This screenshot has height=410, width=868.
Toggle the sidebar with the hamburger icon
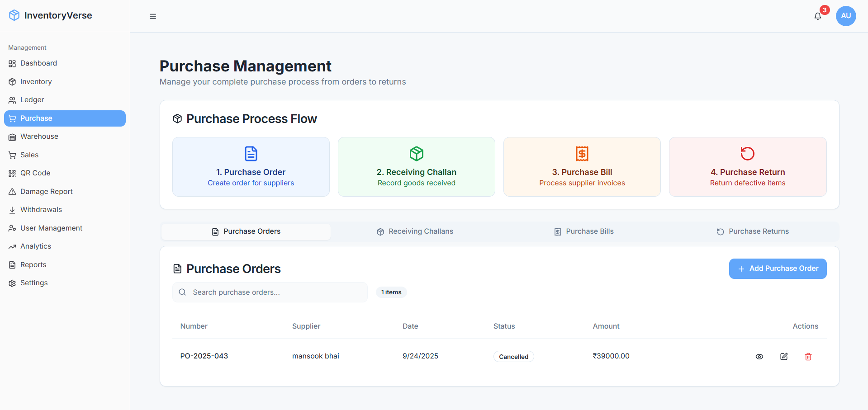[x=152, y=16]
